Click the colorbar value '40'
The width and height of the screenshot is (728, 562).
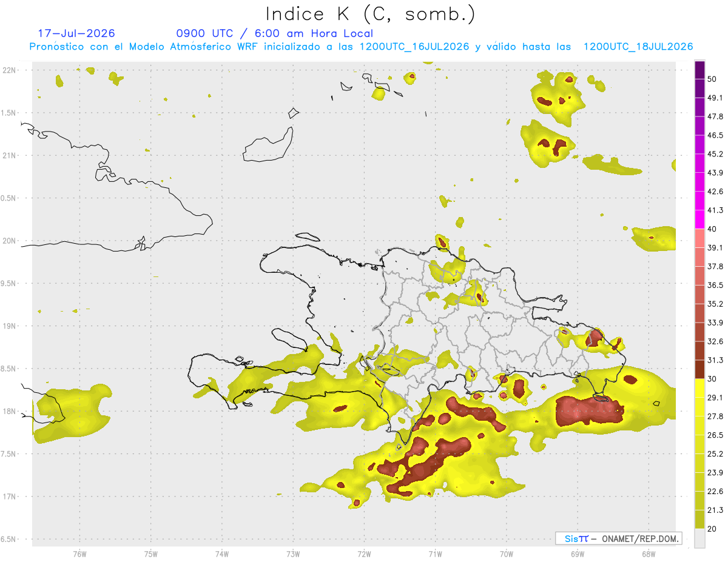(713, 229)
